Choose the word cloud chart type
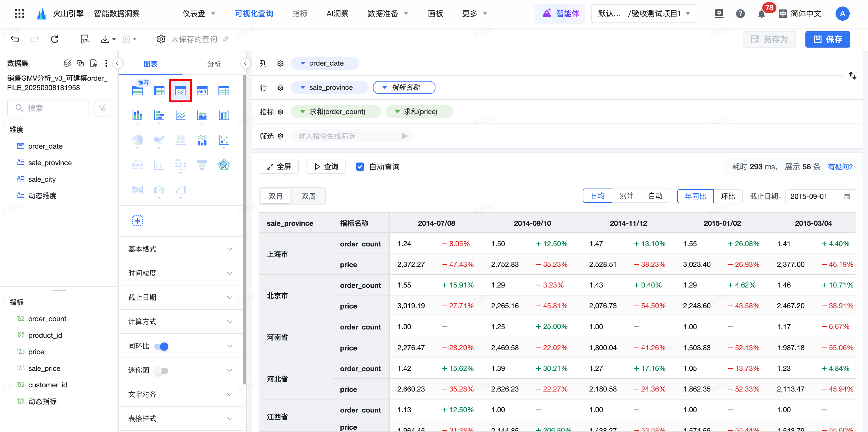This screenshot has width=868, height=432. (x=138, y=165)
